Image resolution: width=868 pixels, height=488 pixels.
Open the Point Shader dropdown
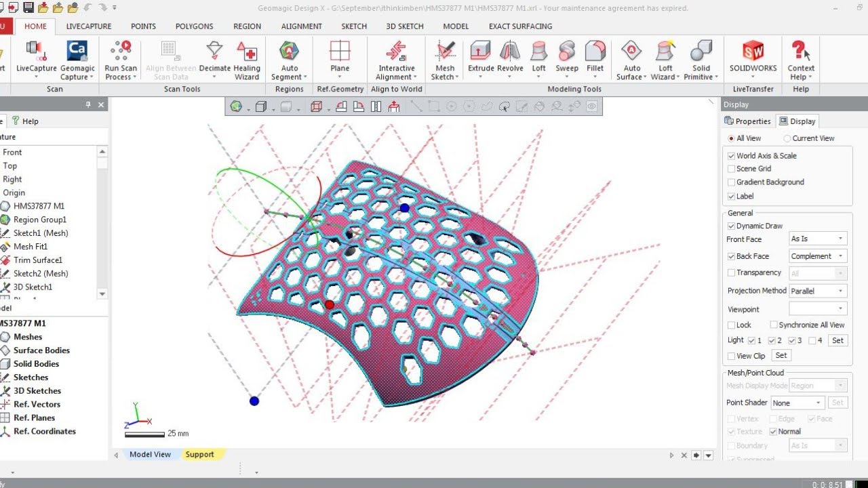[x=797, y=403]
